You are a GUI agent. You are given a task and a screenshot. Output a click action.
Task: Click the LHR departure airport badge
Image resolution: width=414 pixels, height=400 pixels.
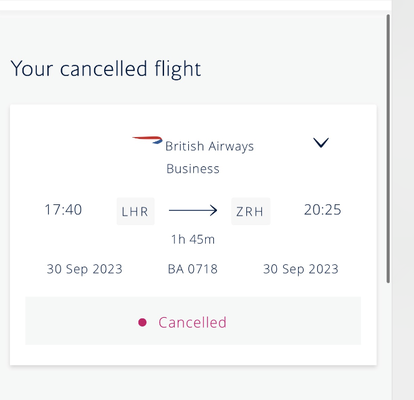(135, 211)
